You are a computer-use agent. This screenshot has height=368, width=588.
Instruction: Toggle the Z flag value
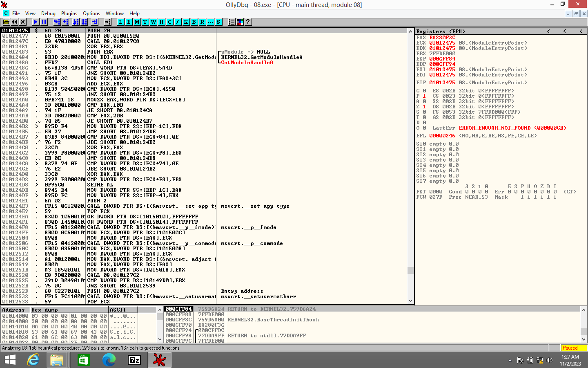(424, 107)
